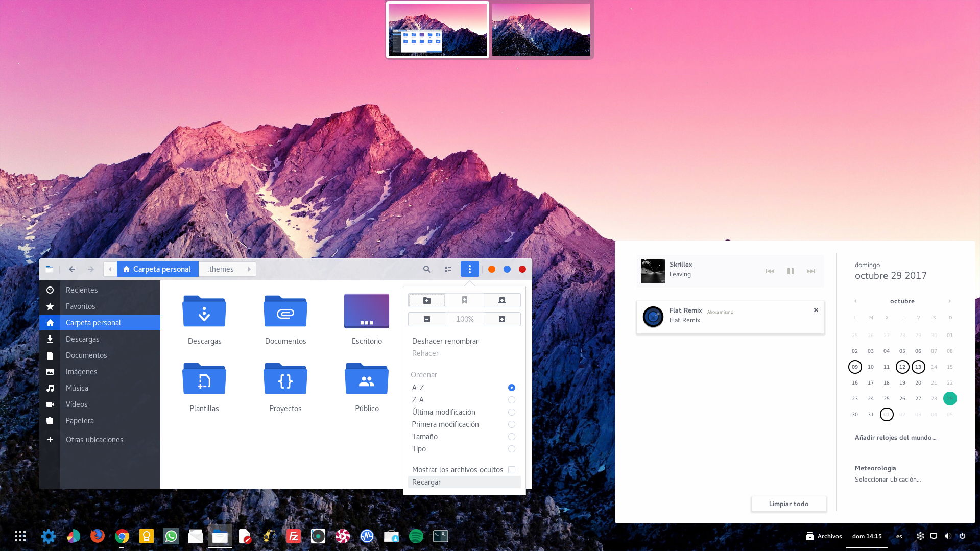The width and height of the screenshot is (980, 551).
Task: Skip to previous track in Skrillex player
Action: point(770,271)
